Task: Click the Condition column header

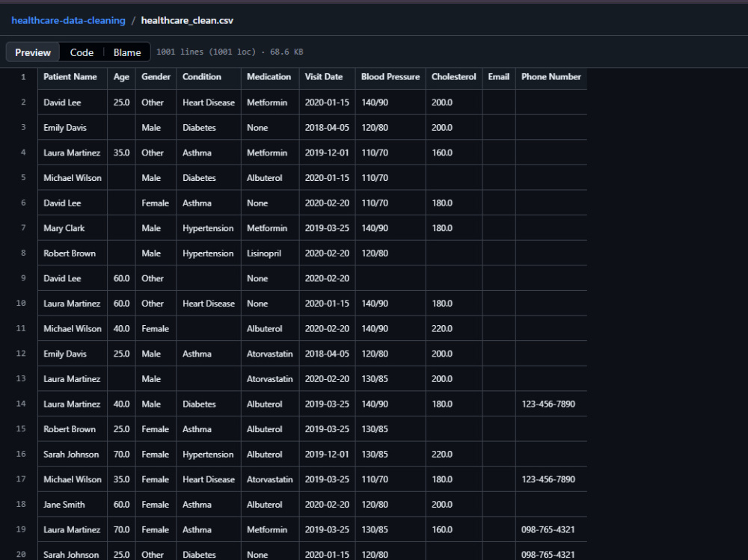Action: point(202,77)
